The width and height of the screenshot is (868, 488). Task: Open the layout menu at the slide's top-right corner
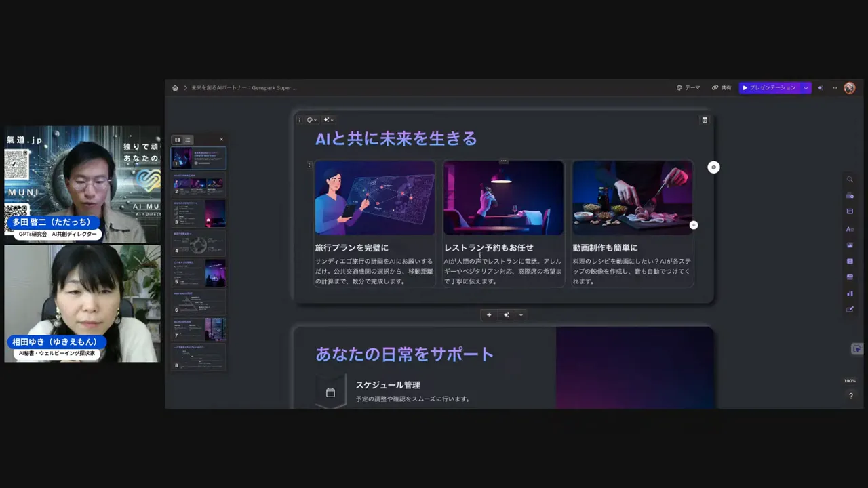coord(704,119)
